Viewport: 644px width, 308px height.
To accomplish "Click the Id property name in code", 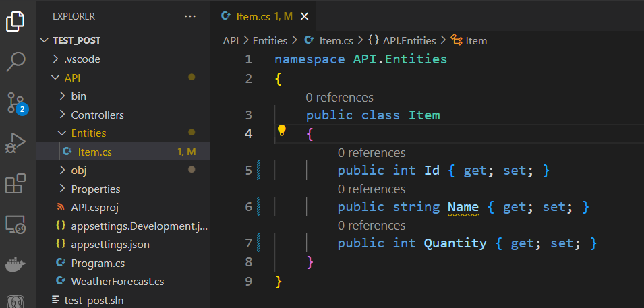I will coord(432,170).
